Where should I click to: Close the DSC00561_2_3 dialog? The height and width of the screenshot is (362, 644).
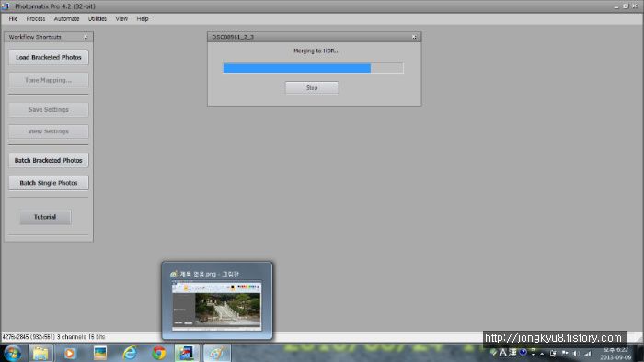coord(414,37)
